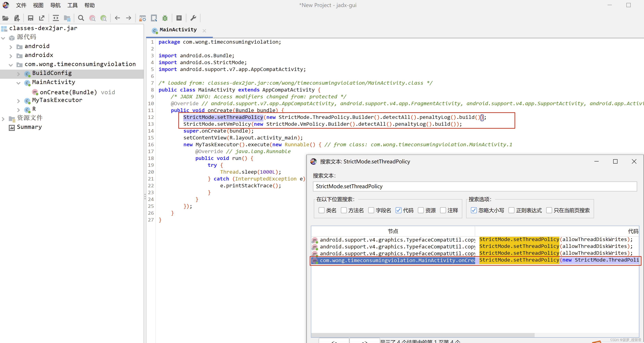
Task: Enable the 资源 search checkbox
Action: pos(421,210)
